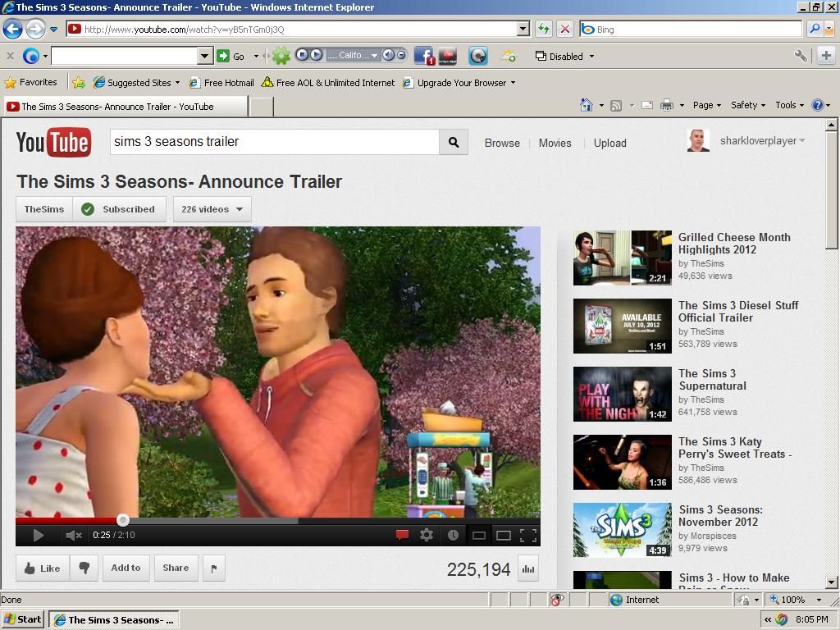
Task: Open the status bar zoom level dropdown
Action: [819, 600]
